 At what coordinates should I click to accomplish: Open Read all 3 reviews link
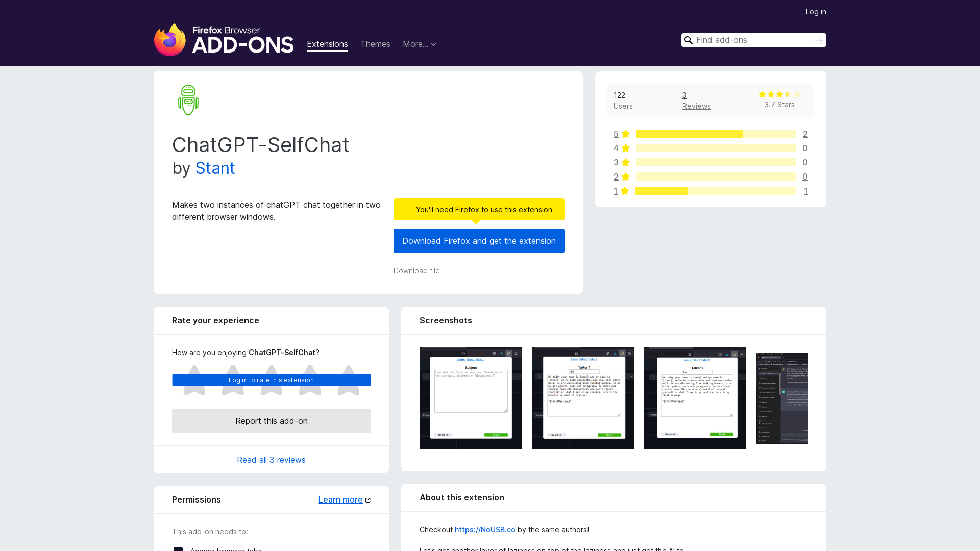tap(271, 460)
